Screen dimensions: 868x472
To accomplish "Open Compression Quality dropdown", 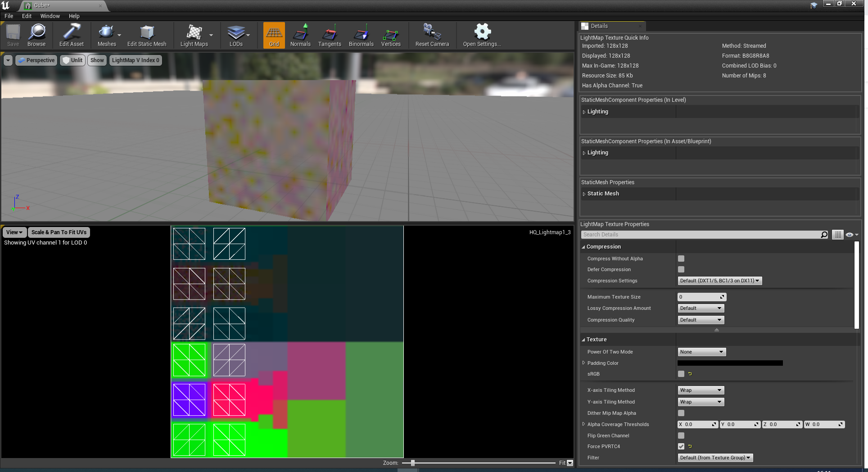I will tap(701, 320).
